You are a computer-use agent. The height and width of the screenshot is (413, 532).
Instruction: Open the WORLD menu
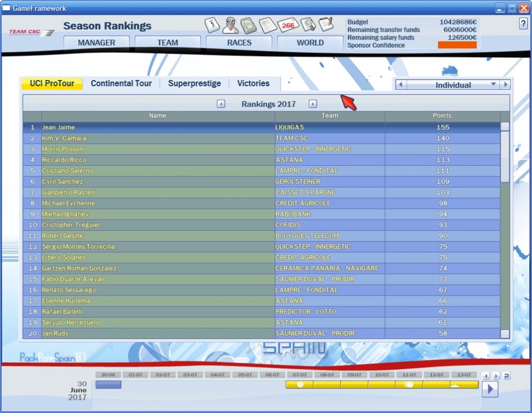point(310,43)
